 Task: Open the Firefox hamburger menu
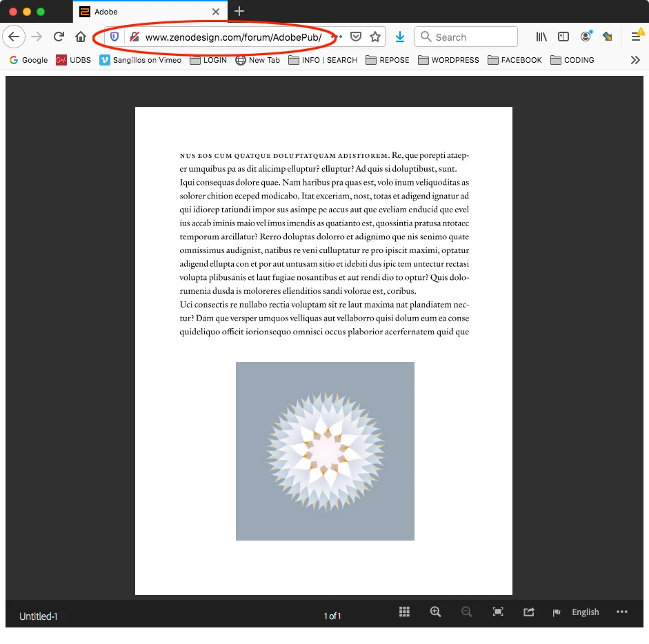click(x=636, y=37)
